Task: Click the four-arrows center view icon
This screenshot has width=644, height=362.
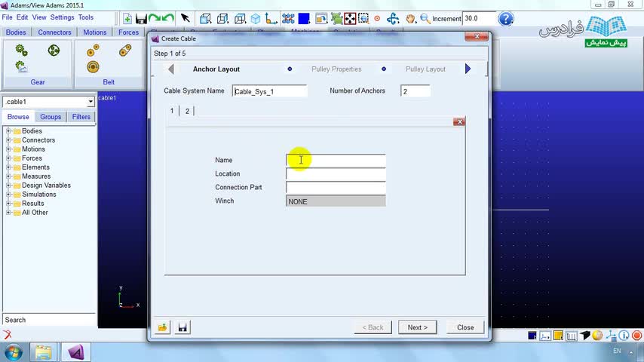Action: click(x=350, y=19)
